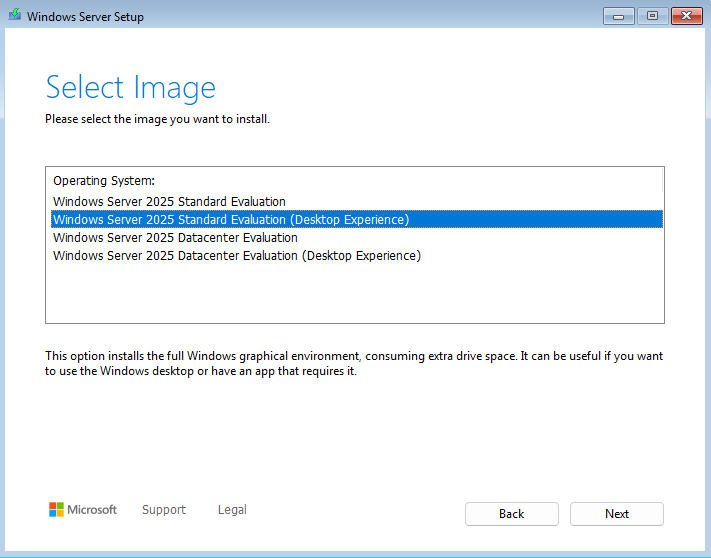711x558 pixels.
Task: Click the Microsoft four-square logo
Action: (x=56, y=510)
